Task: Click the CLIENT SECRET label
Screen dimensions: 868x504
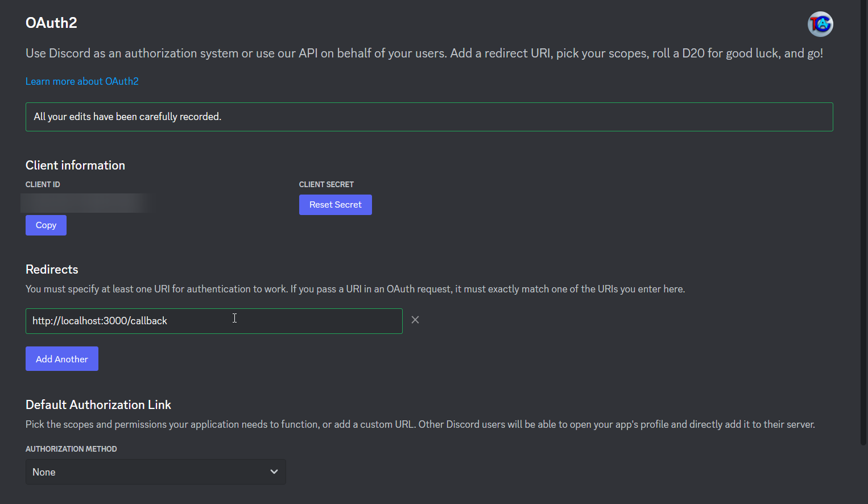Action: point(326,184)
